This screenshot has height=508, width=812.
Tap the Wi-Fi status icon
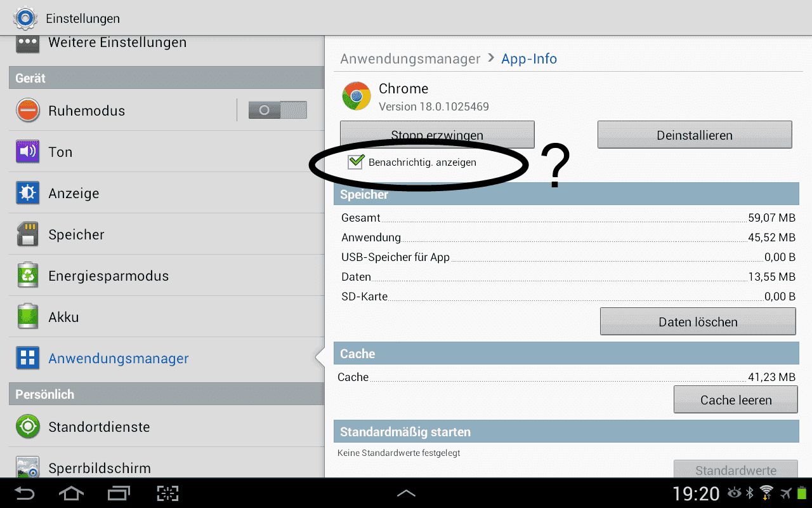pos(766,493)
